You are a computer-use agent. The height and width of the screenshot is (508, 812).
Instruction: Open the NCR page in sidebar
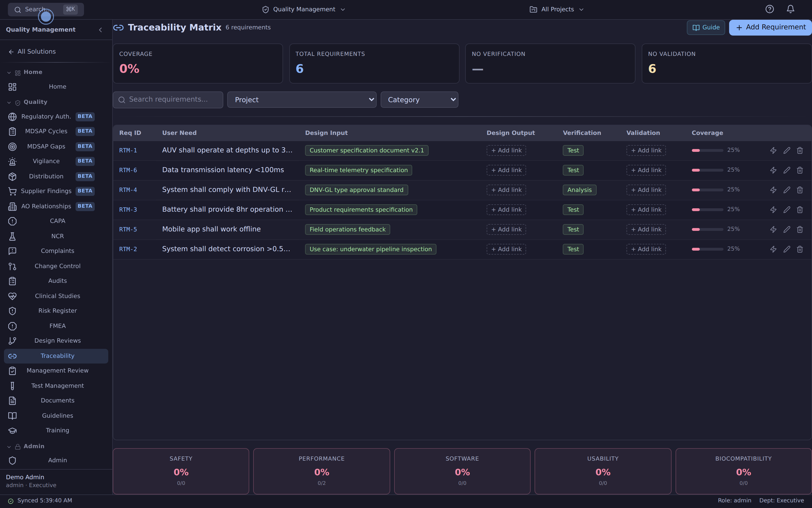56,236
